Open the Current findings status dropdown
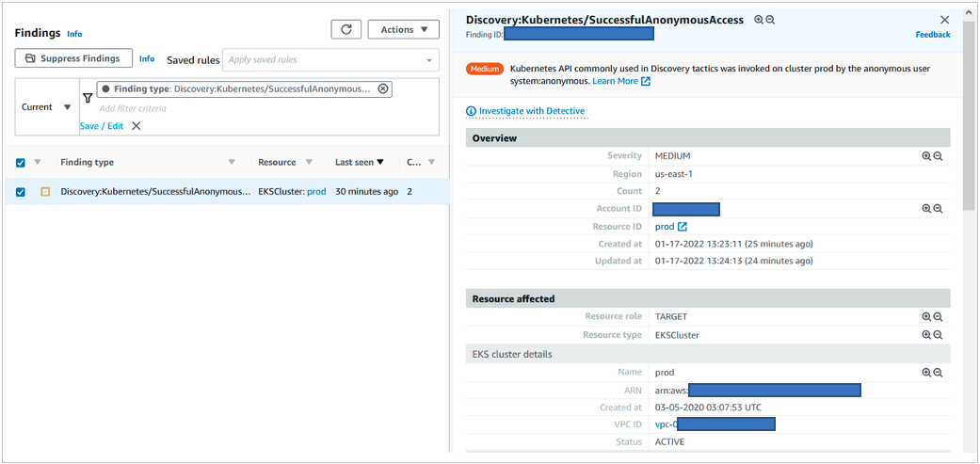Image resolution: width=980 pixels, height=464 pixels. click(x=46, y=107)
